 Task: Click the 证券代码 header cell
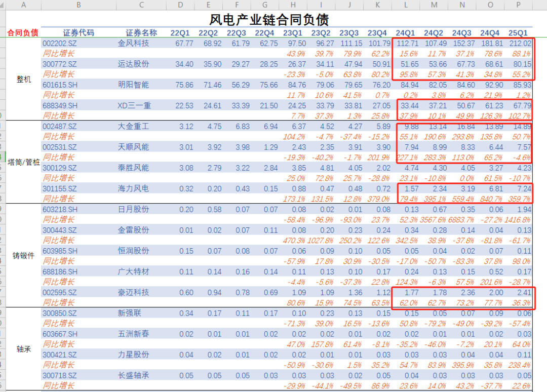point(79,33)
